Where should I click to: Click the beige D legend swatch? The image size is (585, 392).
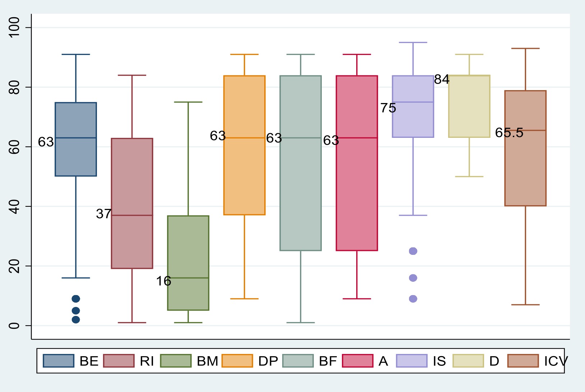(x=468, y=361)
